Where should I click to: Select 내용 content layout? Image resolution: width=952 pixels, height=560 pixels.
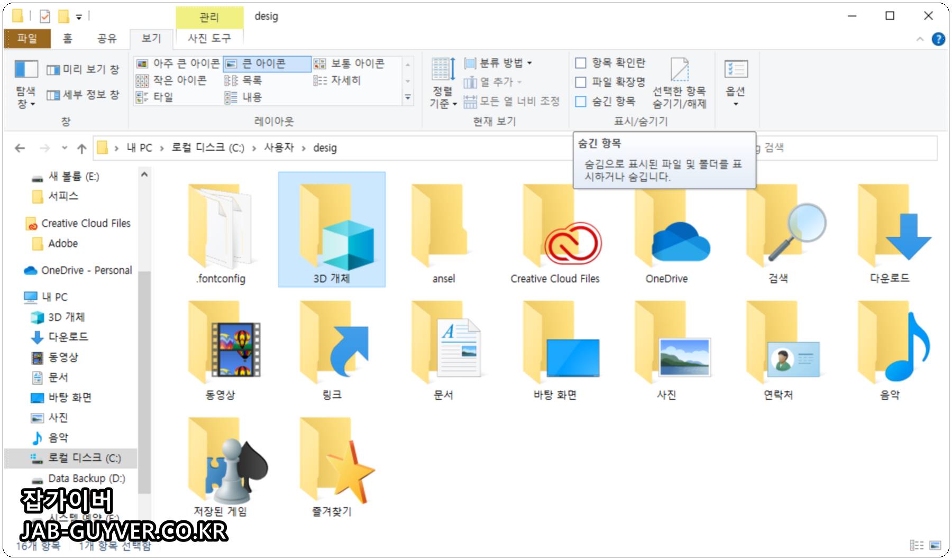coord(244,97)
